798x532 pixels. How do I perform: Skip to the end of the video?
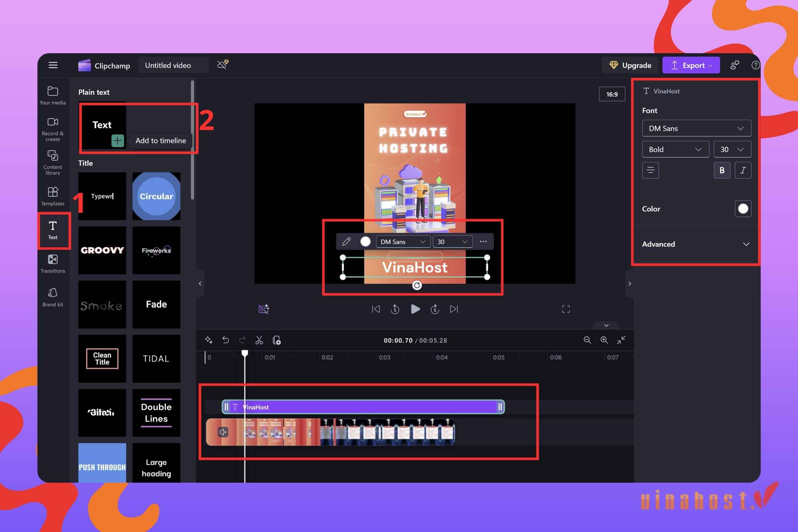tap(454, 309)
